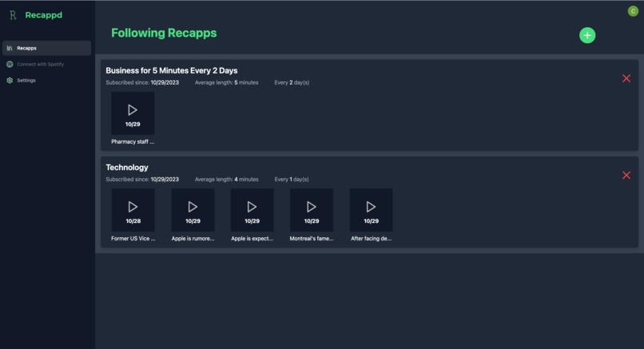Play the Apple is expect... episode
Image resolution: width=644 pixels, height=349 pixels.
(252, 210)
